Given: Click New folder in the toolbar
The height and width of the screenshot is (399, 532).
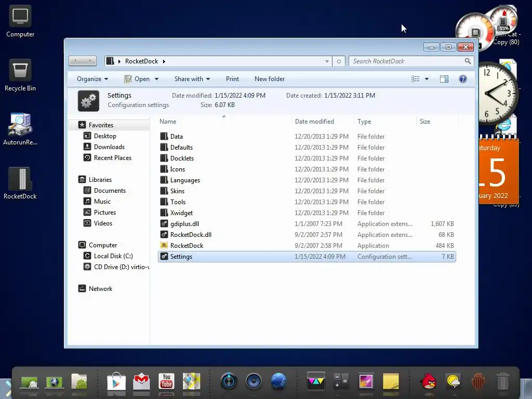Looking at the screenshot, I should point(270,79).
